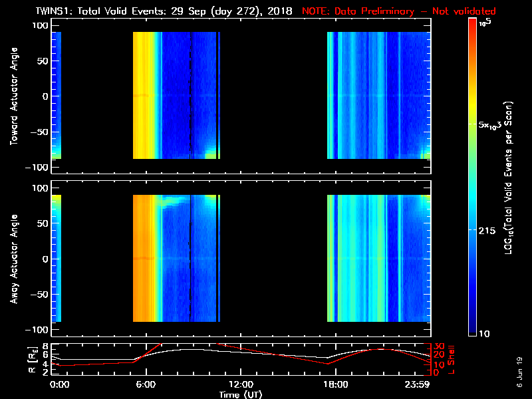Select the "18:00" time tick label
The height and width of the screenshot is (399, 532).
[x=335, y=384]
